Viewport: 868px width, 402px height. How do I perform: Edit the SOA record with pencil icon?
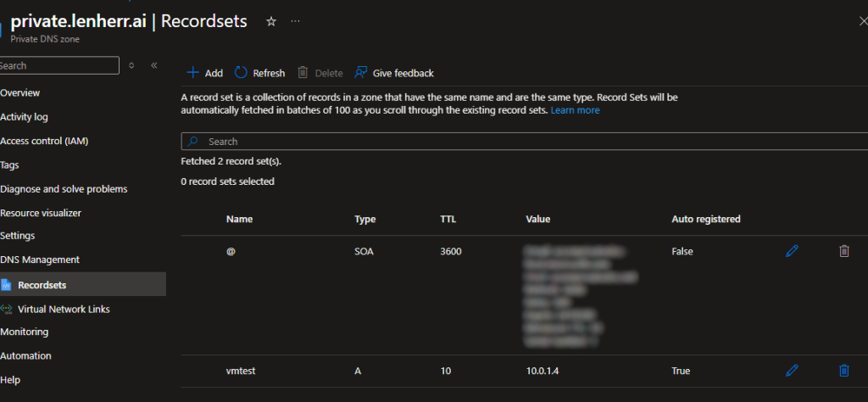click(792, 251)
